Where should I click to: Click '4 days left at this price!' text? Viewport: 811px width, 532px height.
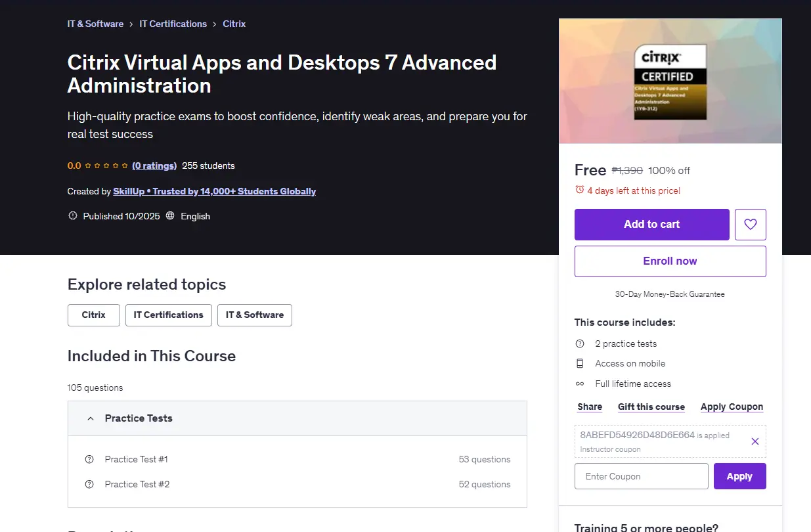point(634,190)
